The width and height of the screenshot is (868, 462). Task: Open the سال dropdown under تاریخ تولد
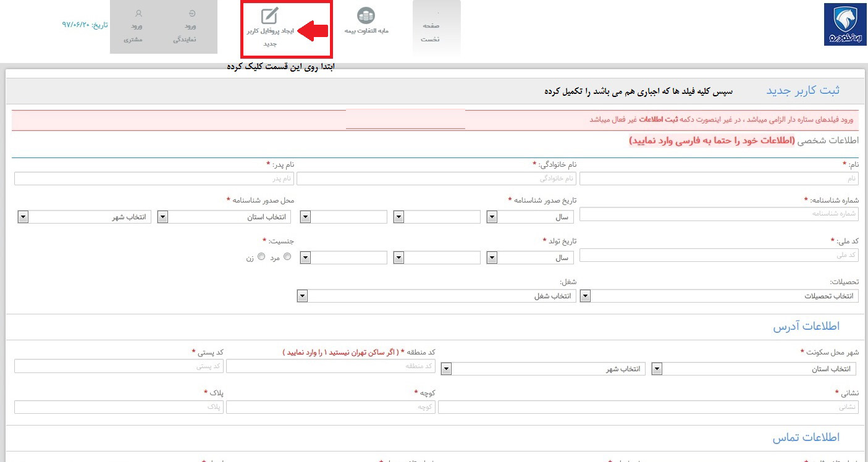[531, 258]
